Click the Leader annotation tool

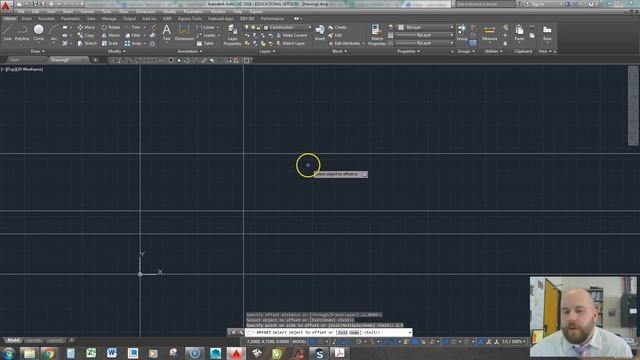pos(207,35)
